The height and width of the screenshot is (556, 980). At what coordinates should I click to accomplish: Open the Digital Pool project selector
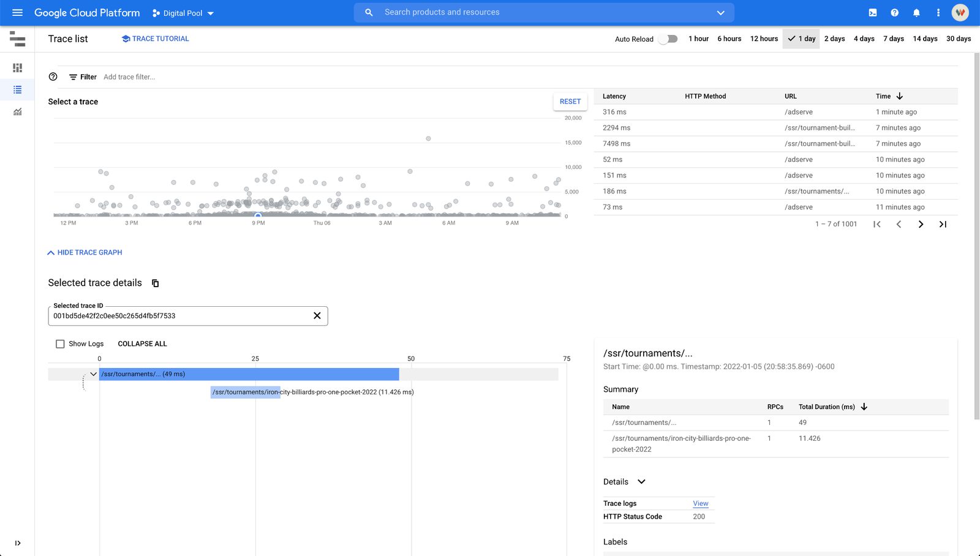[x=183, y=13]
